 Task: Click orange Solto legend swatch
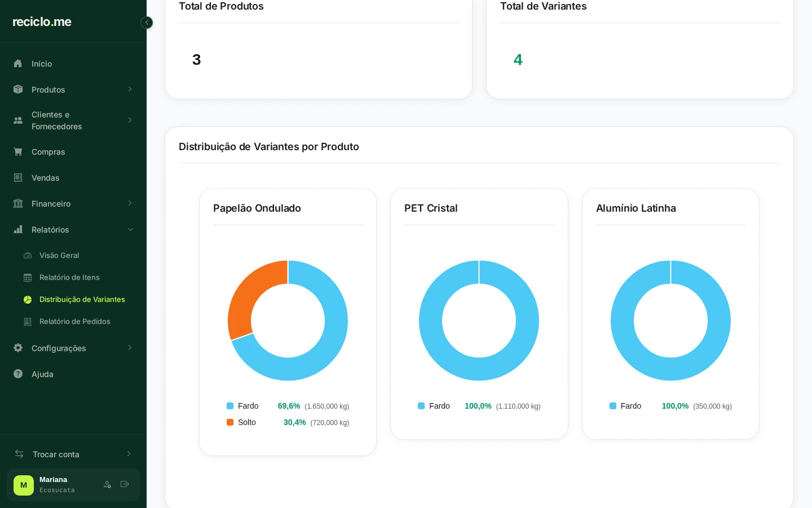[x=230, y=422]
